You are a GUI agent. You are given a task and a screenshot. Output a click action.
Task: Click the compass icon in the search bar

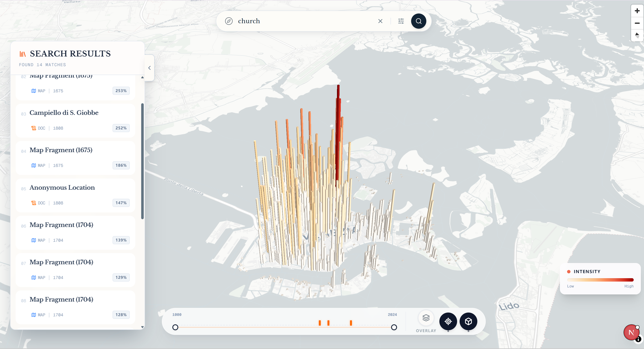[228, 21]
